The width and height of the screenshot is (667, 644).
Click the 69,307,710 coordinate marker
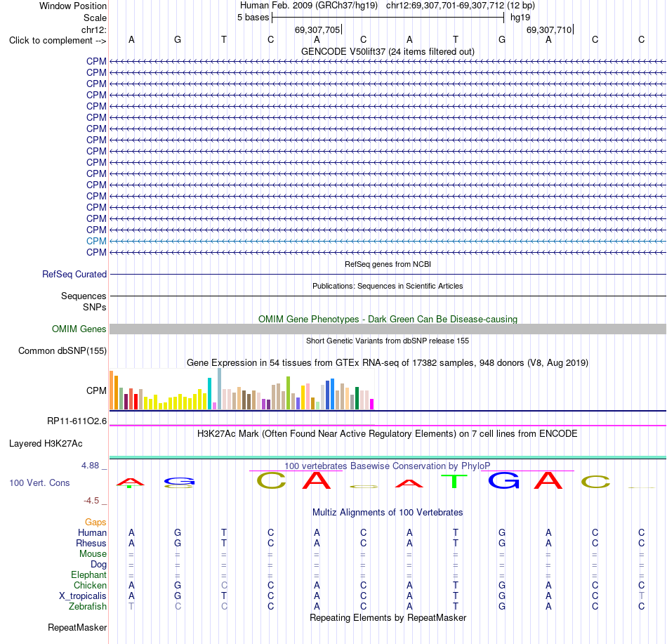[x=549, y=29]
